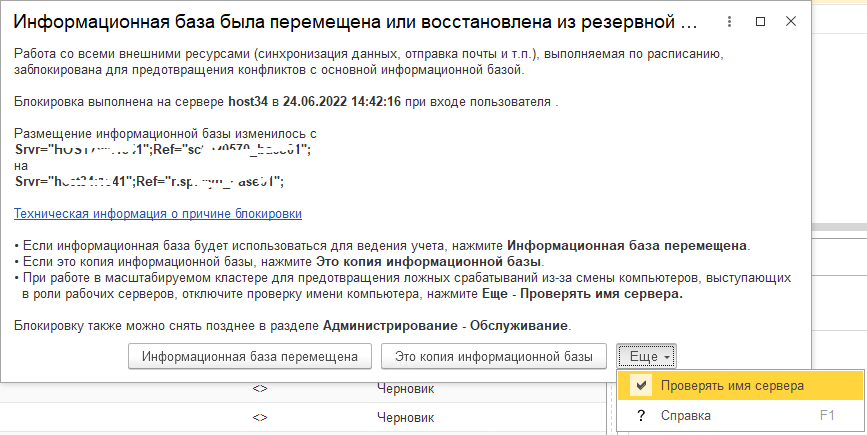Image resolution: width=867 pixels, height=435 pixels.
Task: Click the upper '<>' cell in background list
Action: 260,390
